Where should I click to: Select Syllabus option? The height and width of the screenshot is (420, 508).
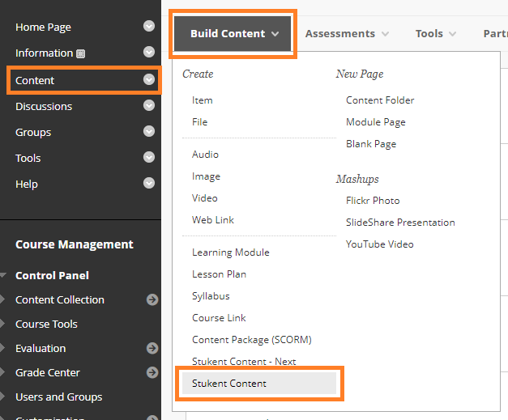pos(211,296)
